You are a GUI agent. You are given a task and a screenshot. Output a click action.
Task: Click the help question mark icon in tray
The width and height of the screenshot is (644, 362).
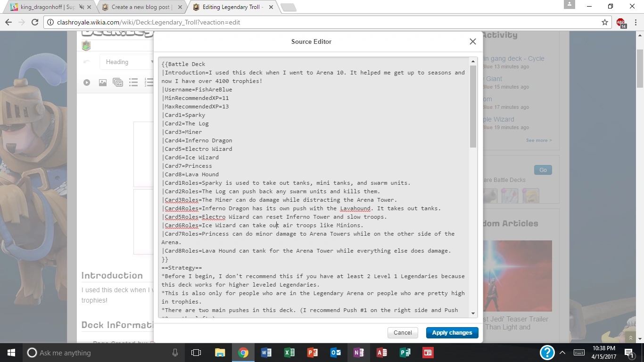click(x=547, y=353)
